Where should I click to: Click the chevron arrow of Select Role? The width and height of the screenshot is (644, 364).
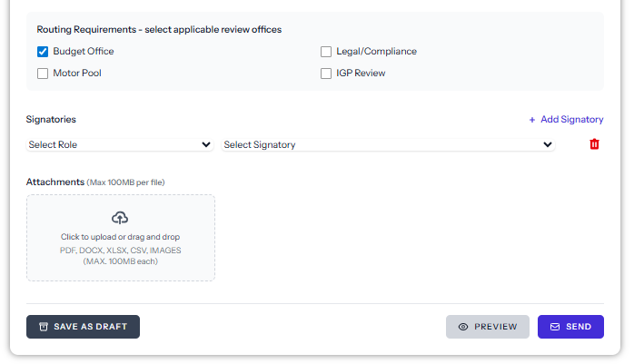tap(206, 144)
